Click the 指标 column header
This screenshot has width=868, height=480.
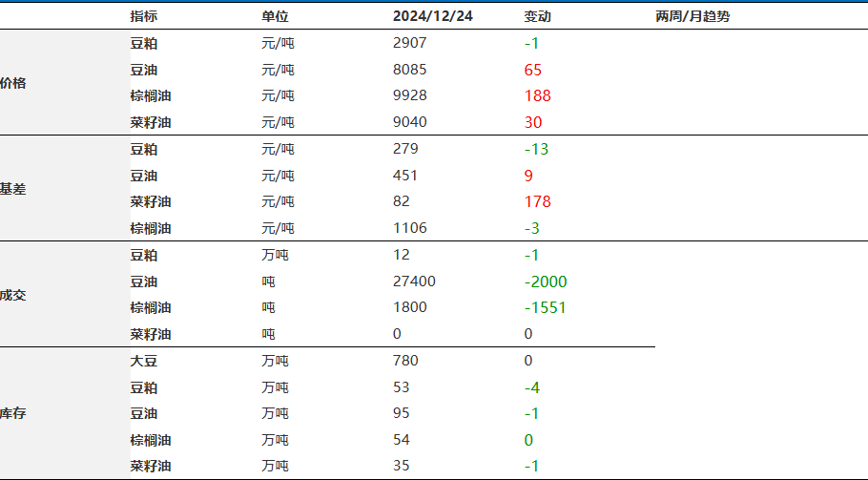click(144, 17)
